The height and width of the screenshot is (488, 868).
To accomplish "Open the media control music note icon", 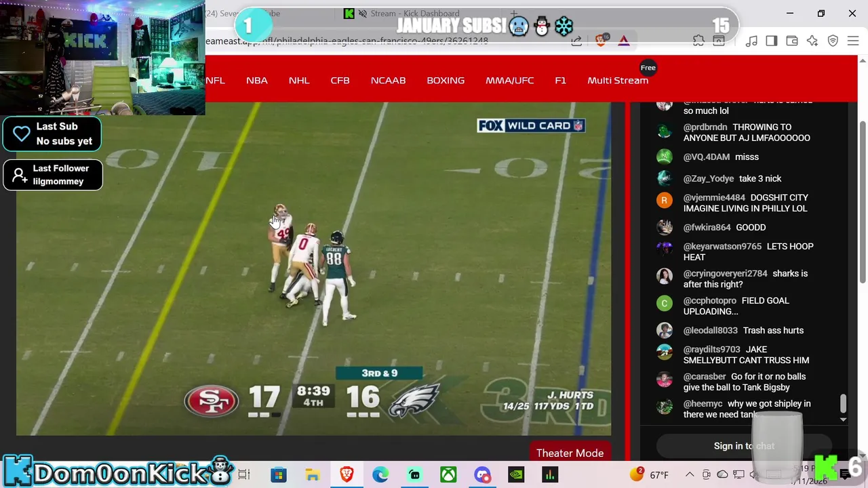I will click(751, 41).
